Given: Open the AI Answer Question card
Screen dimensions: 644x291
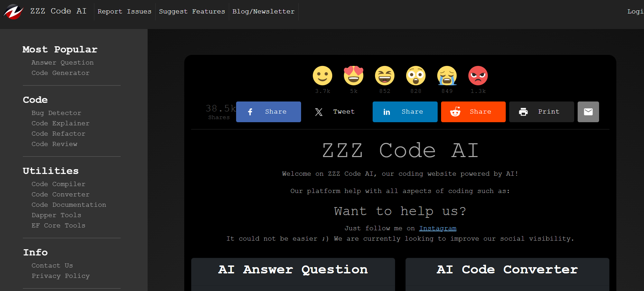Looking at the screenshot, I should pyautogui.click(x=293, y=270).
